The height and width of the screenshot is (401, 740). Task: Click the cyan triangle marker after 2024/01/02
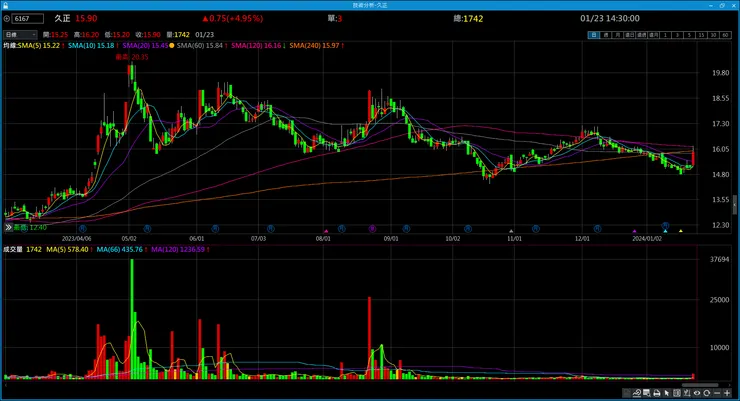[x=665, y=231]
